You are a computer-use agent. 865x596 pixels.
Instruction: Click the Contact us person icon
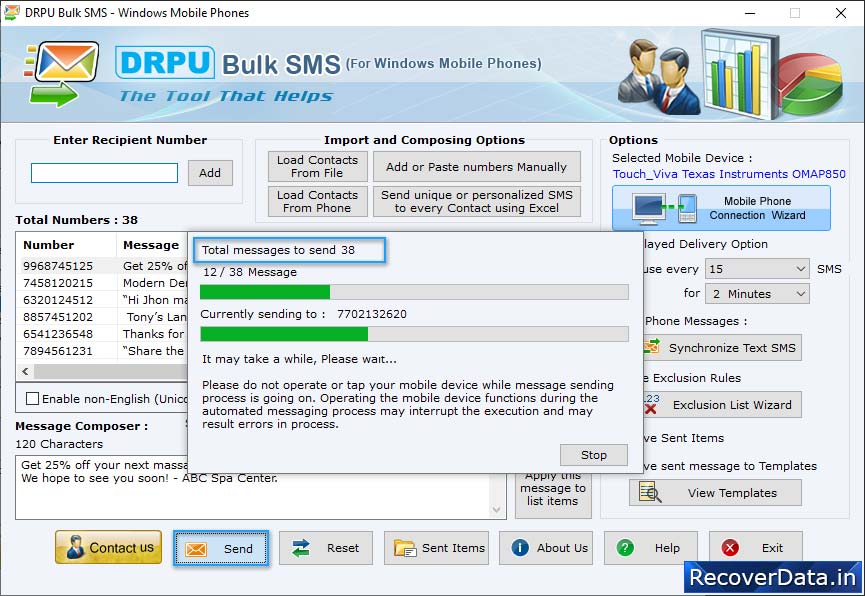point(75,547)
